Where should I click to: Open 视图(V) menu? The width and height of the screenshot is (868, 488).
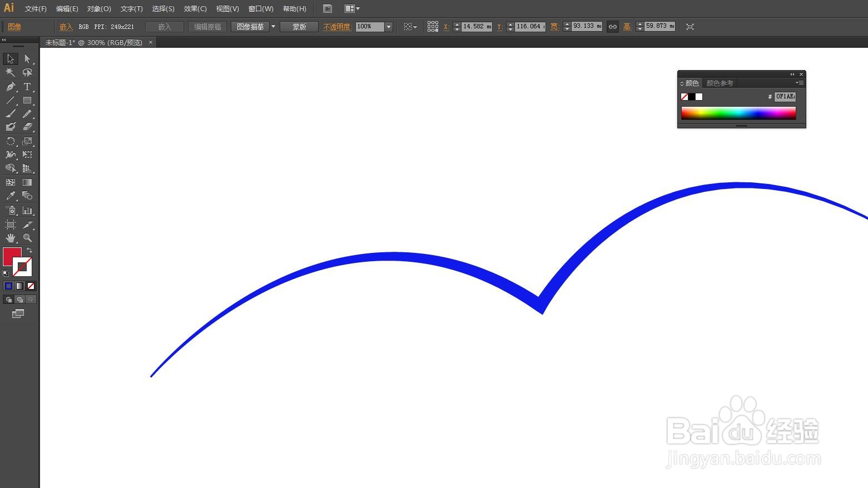coord(227,9)
